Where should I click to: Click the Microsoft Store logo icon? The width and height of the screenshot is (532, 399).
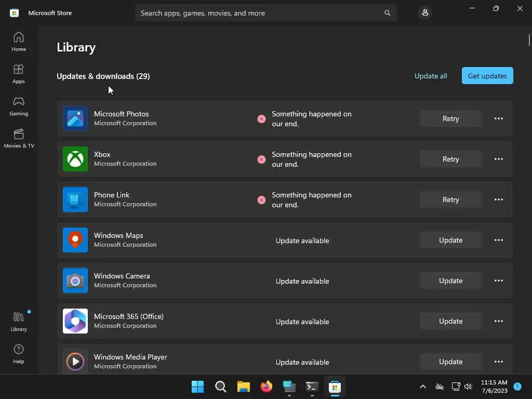pos(14,13)
